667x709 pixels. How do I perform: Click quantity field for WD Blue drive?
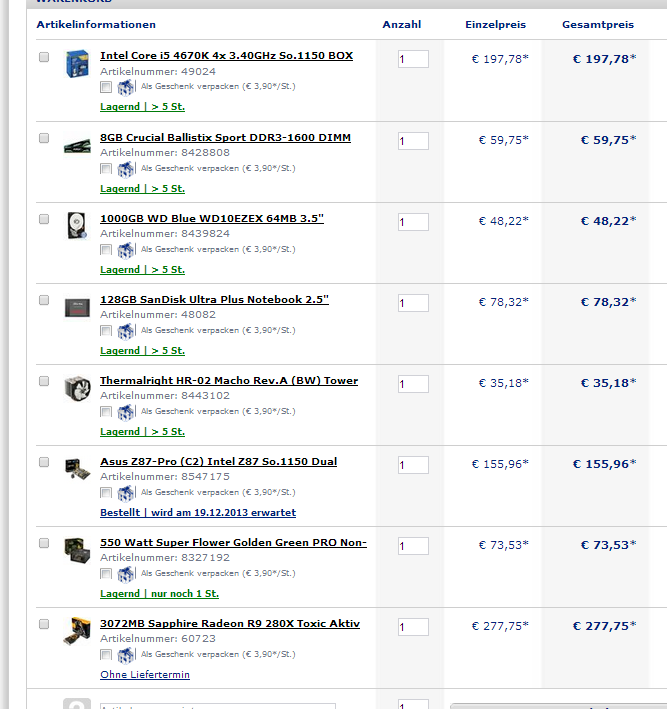point(413,222)
